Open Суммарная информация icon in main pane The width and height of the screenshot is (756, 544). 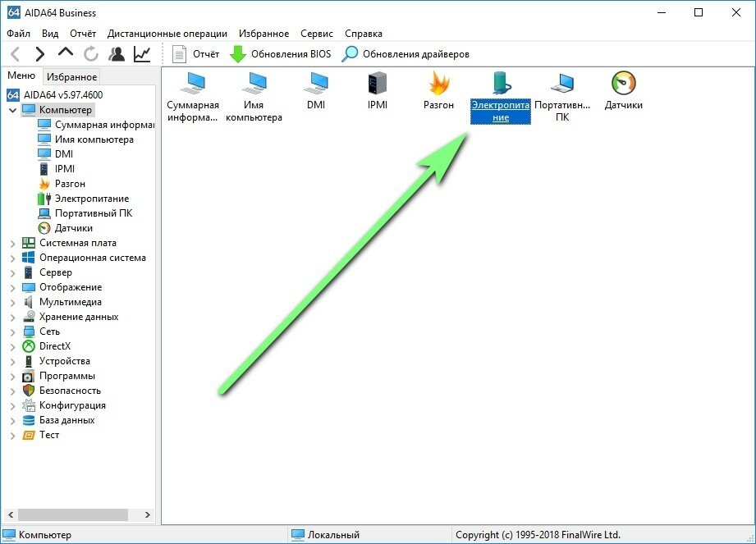tap(193, 97)
